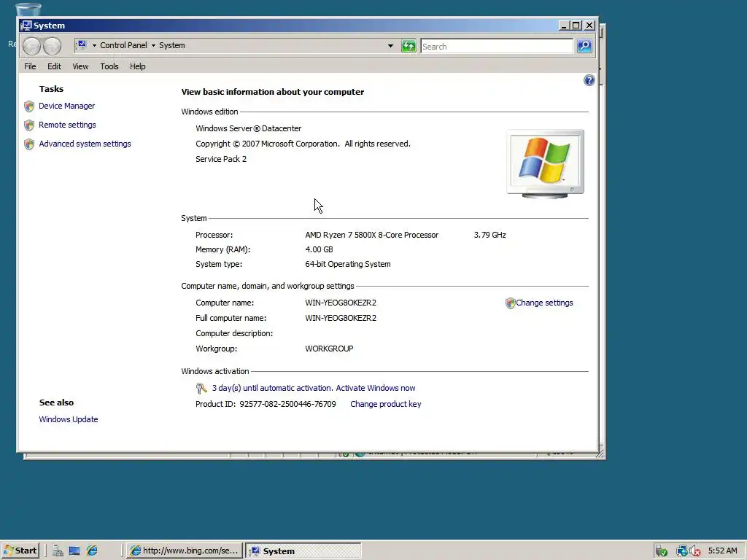Viewport: 747px width, 560px height.
Task: Launch Internet Explorer from Quick Launch
Action: [x=92, y=551]
